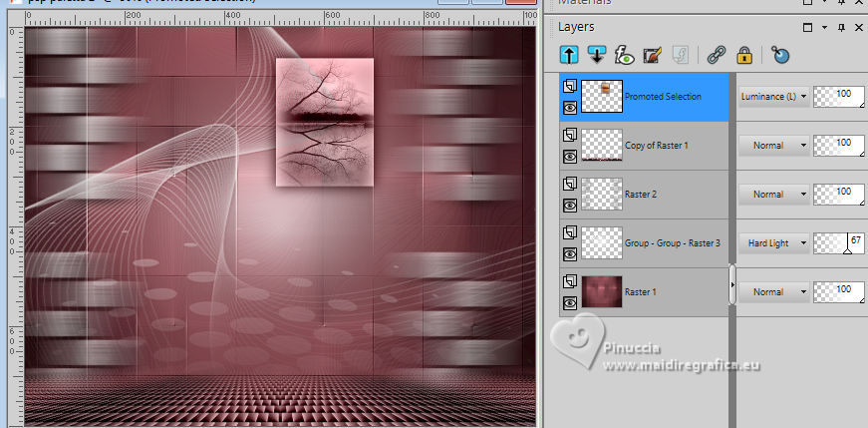The image size is (868, 428).
Task: Maximize the Layers palette
Action: pyautogui.click(x=807, y=27)
